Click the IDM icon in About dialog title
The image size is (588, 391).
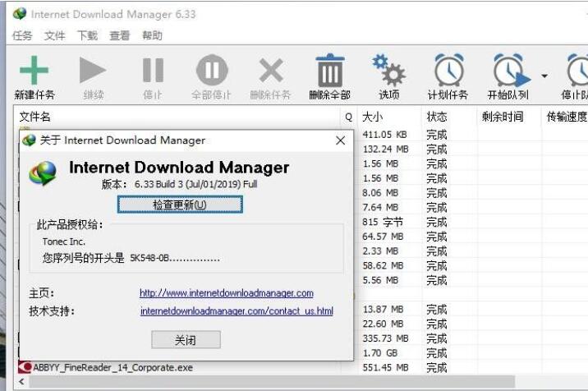tap(29, 140)
